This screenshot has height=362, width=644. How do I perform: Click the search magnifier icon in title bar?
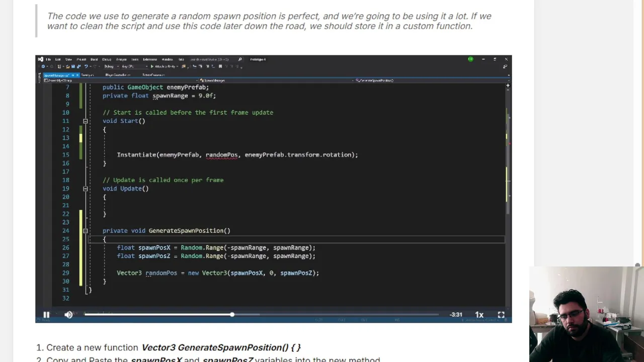(x=240, y=59)
